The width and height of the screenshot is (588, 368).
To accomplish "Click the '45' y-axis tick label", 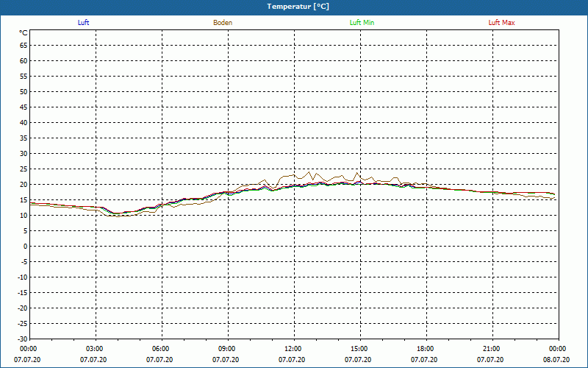I will (24, 107).
